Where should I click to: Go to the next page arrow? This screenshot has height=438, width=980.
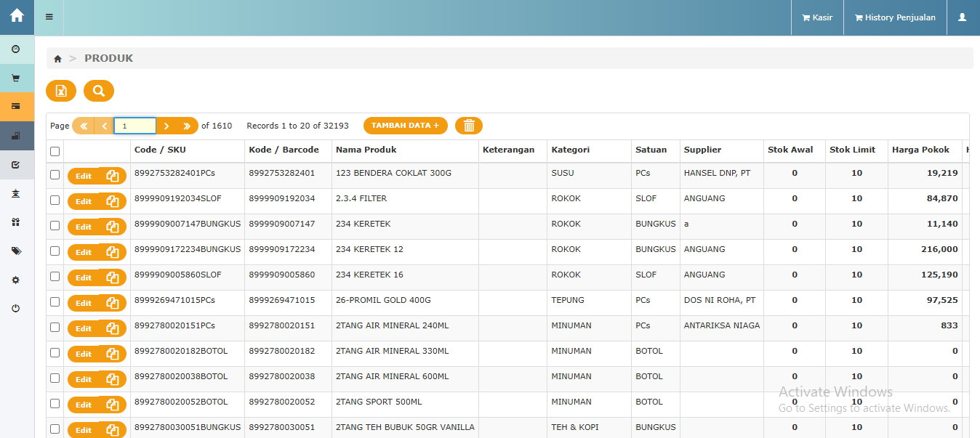click(166, 126)
